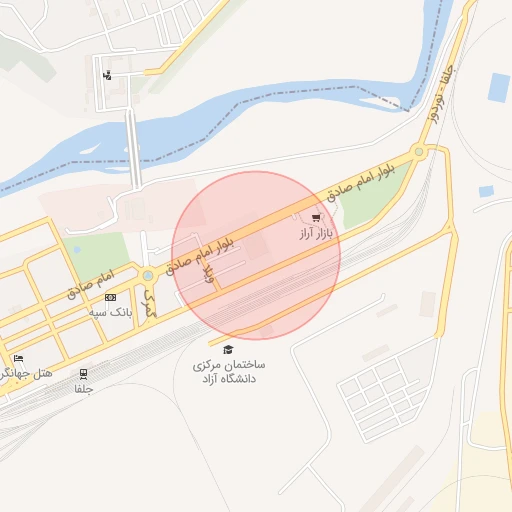
Task: Click the shopping cart icon at بازار آراز
Action: point(316,218)
